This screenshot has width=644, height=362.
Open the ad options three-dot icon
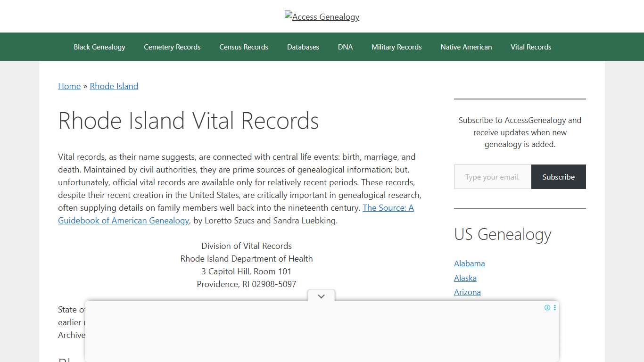pos(554,307)
